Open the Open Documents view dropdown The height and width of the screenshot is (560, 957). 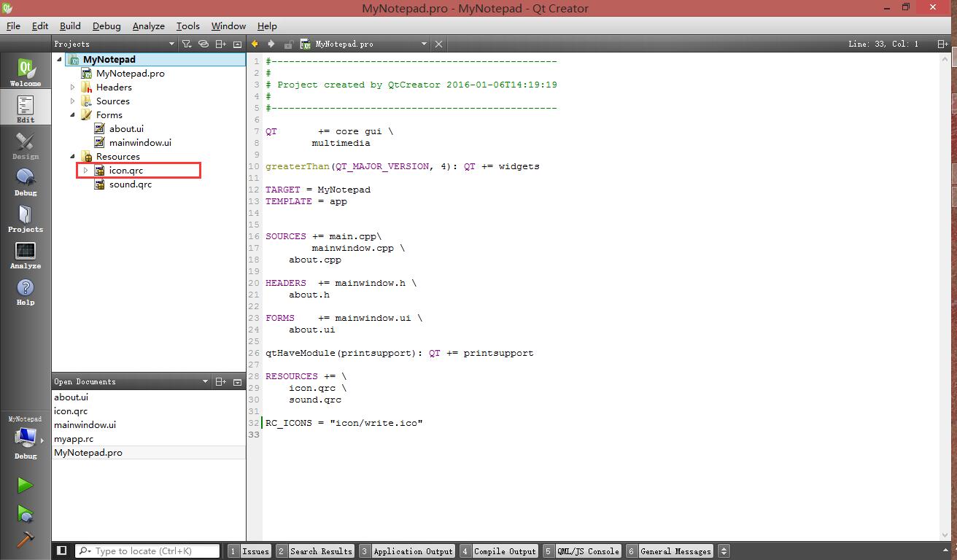click(x=131, y=381)
